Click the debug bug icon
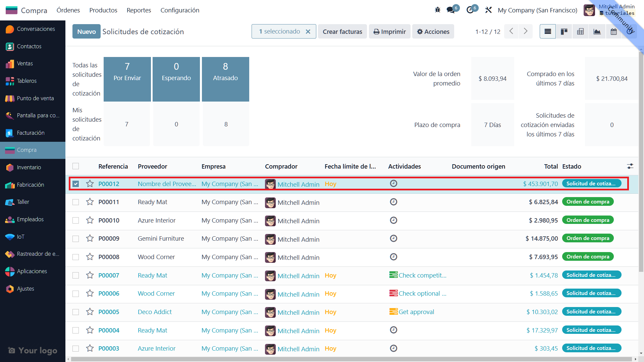The width and height of the screenshot is (644, 362). (x=437, y=10)
